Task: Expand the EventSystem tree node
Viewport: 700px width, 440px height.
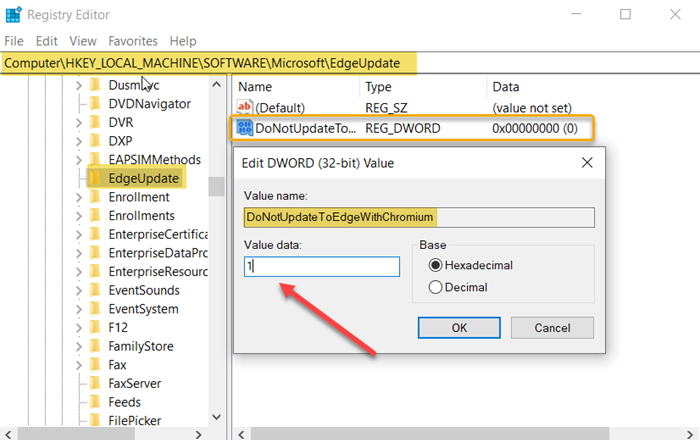Action: click(79, 309)
